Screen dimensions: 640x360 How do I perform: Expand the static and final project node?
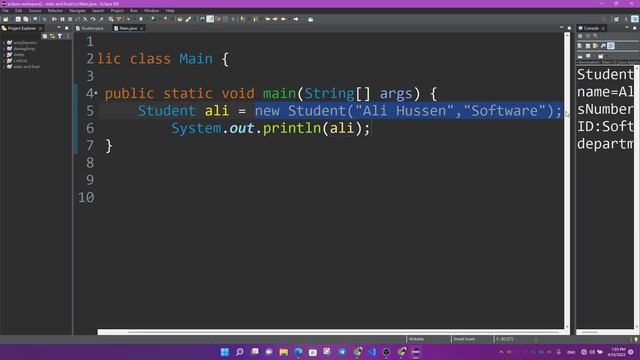4,67
